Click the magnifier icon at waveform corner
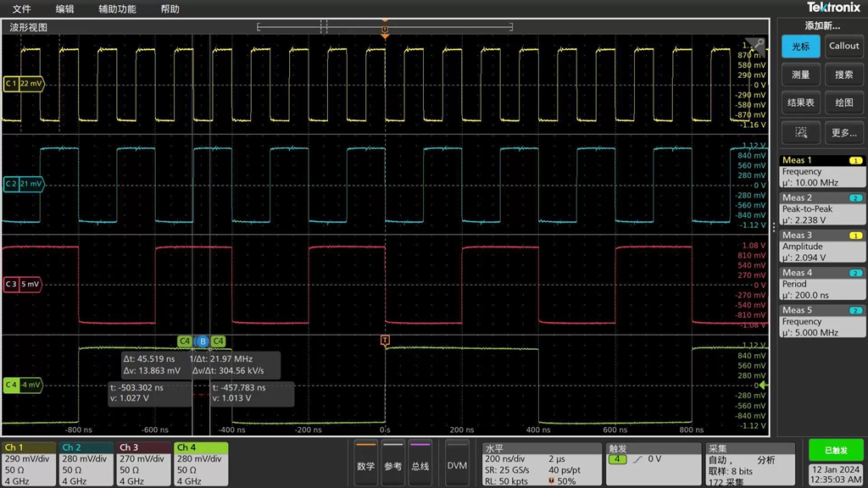The image size is (868, 488). coord(757,45)
